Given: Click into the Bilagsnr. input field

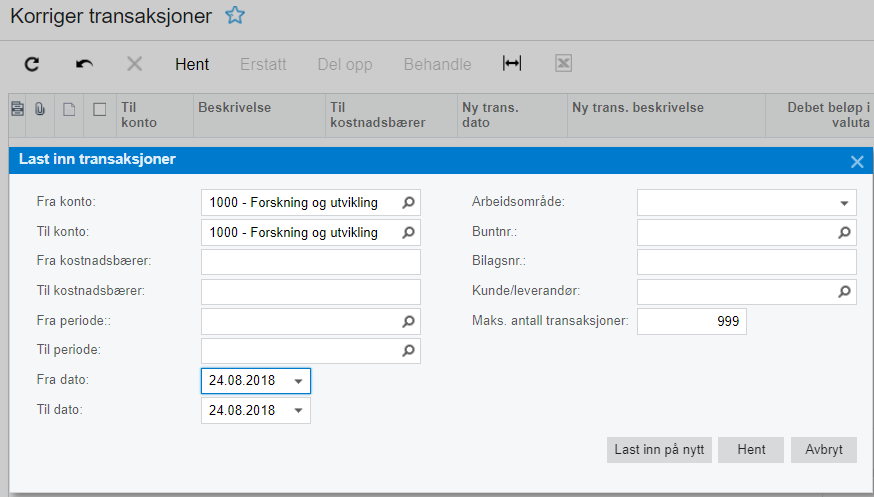Looking at the screenshot, I should [x=746, y=262].
